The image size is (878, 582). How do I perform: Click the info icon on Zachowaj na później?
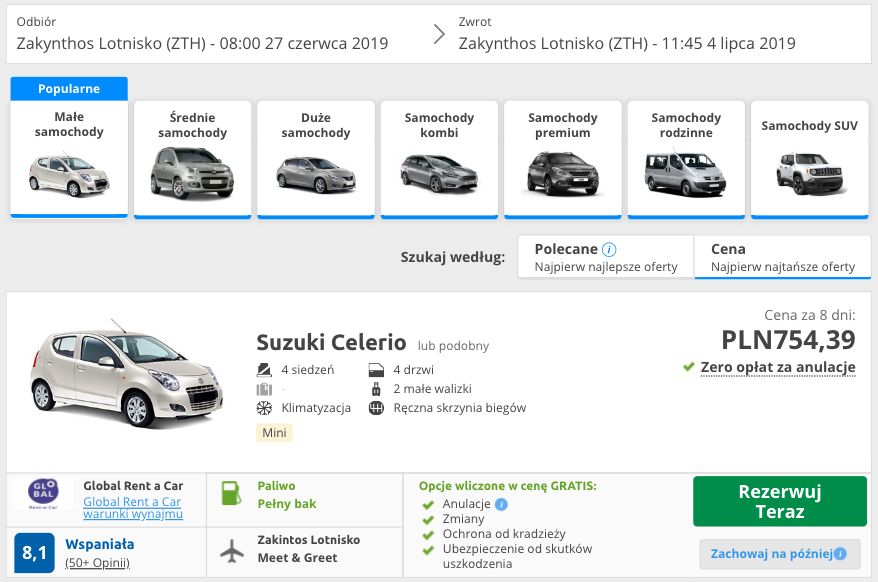point(840,554)
